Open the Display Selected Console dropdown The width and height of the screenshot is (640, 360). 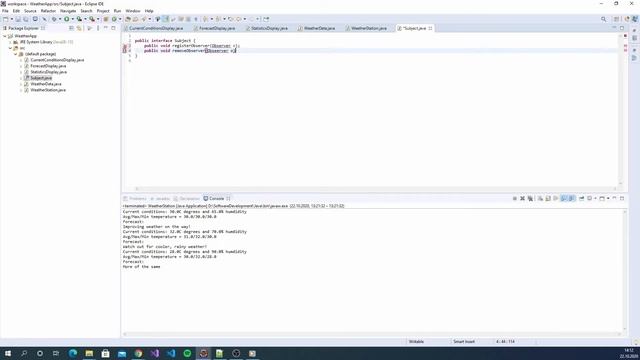pos(595,198)
